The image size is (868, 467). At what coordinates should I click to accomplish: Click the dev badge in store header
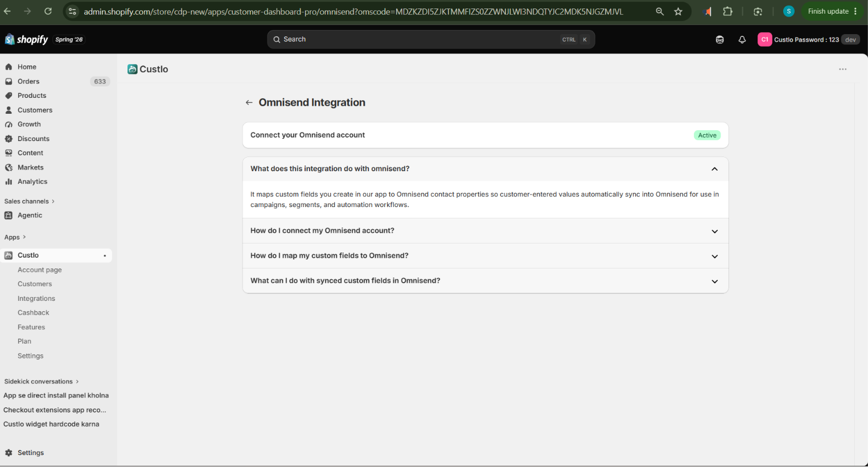pos(851,40)
